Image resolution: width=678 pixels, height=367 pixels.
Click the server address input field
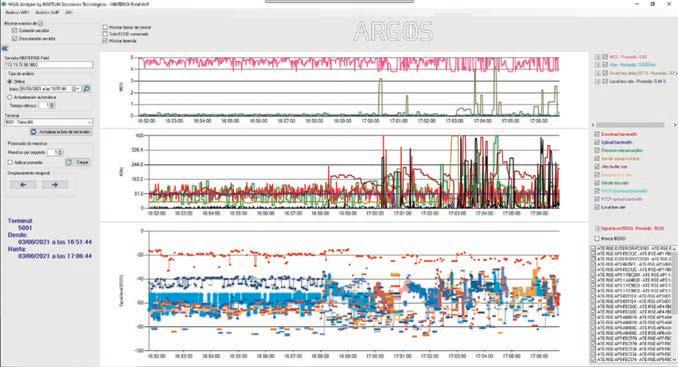[48, 65]
